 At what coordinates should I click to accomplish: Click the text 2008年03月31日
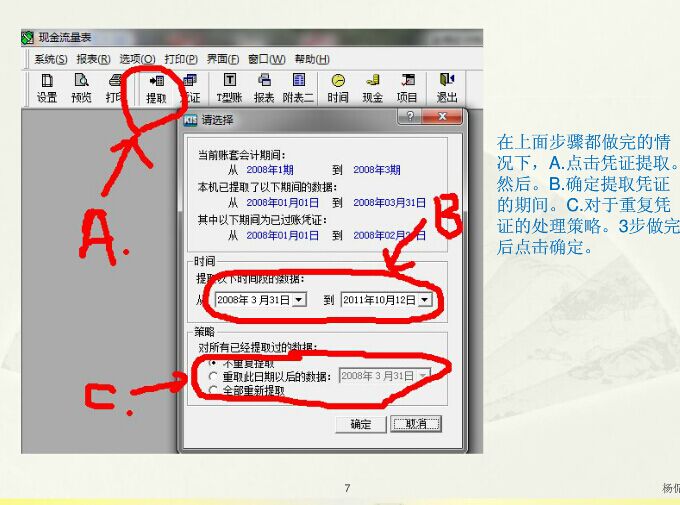point(389,203)
